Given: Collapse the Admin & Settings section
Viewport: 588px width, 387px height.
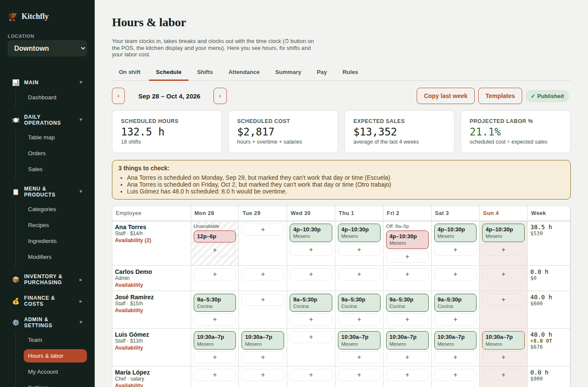Looking at the screenshot, I should (x=81, y=322).
